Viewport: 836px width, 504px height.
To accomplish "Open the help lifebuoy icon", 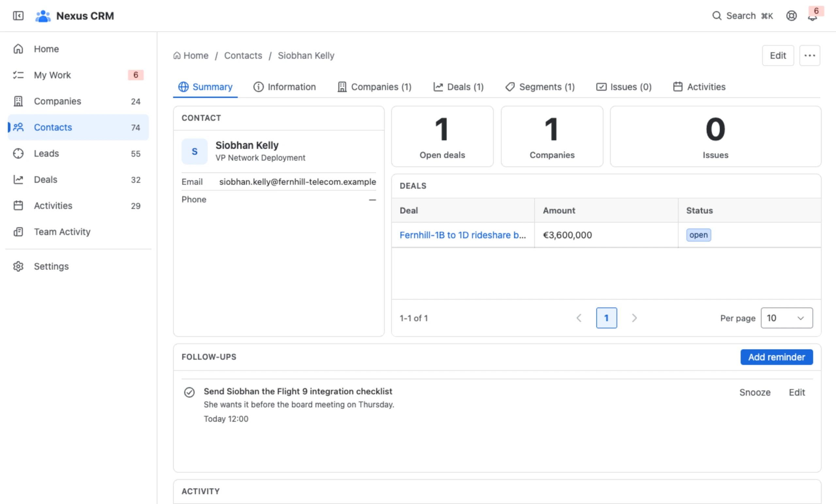I will click(x=791, y=16).
